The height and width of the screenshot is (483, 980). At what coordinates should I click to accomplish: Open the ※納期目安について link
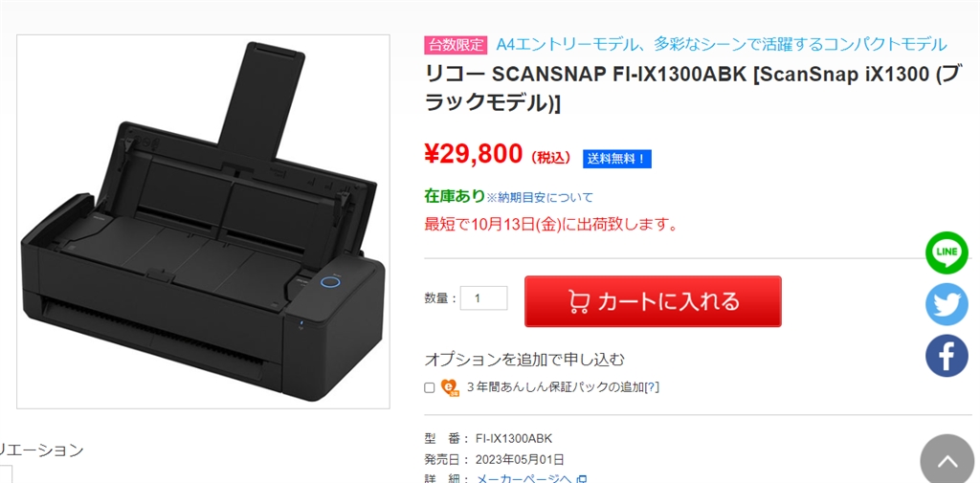click(x=540, y=197)
